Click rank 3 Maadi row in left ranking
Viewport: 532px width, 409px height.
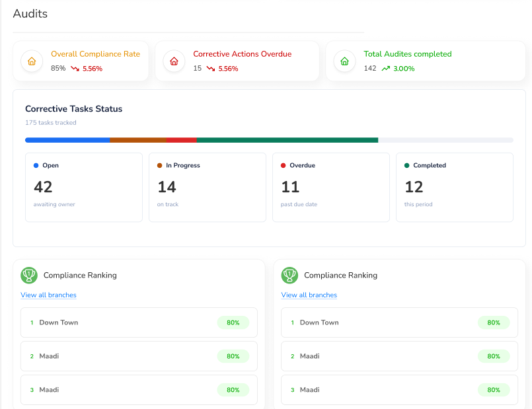139,390
